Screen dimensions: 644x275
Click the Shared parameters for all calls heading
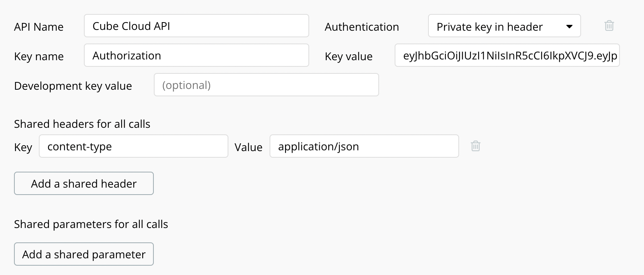(91, 224)
